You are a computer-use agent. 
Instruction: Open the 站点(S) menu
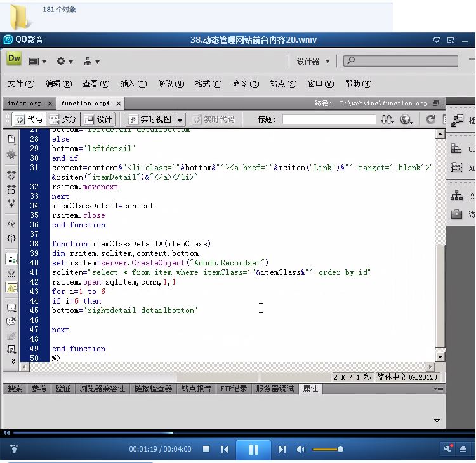coord(283,84)
